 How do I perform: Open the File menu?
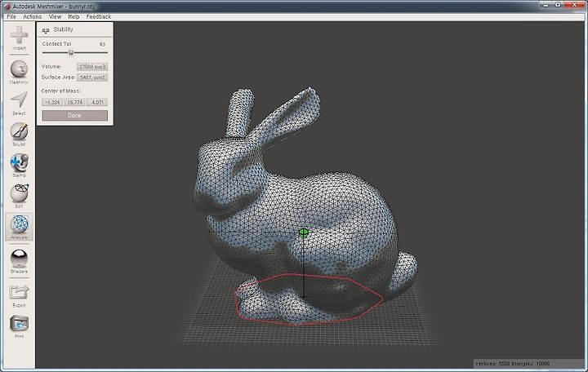coord(11,16)
